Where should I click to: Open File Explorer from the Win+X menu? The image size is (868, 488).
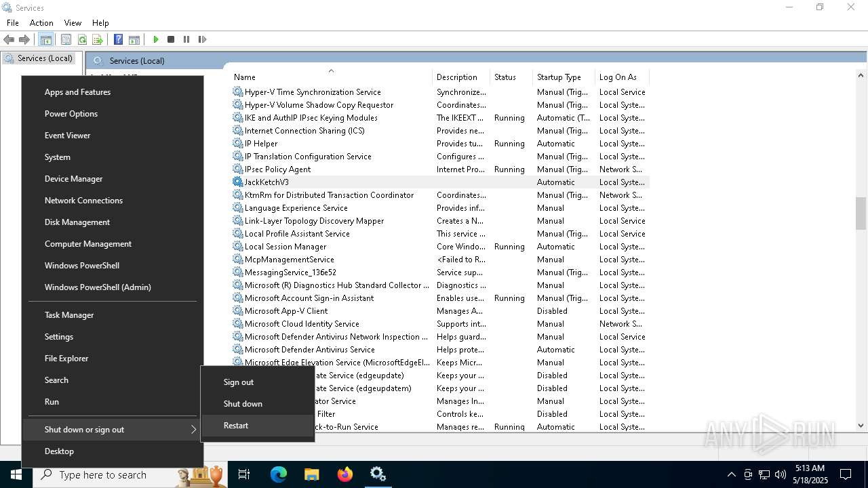click(x=113, y=359)
